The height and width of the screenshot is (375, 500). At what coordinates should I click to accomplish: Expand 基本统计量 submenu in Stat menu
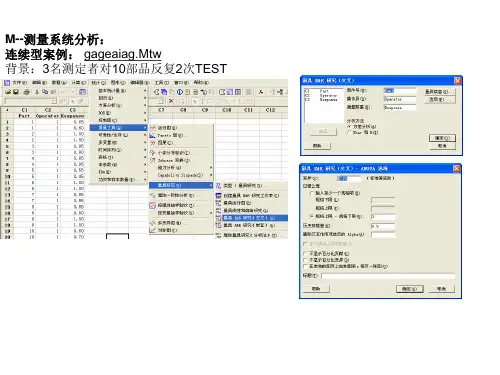coord(119,91)
